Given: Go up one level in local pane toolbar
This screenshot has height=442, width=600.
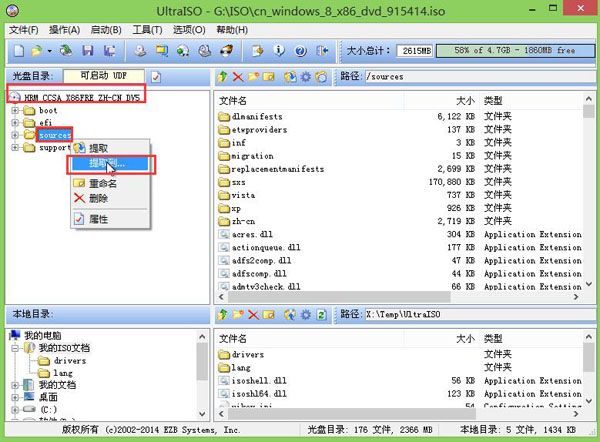Looking at the screenshot, I should click(222, 315).
